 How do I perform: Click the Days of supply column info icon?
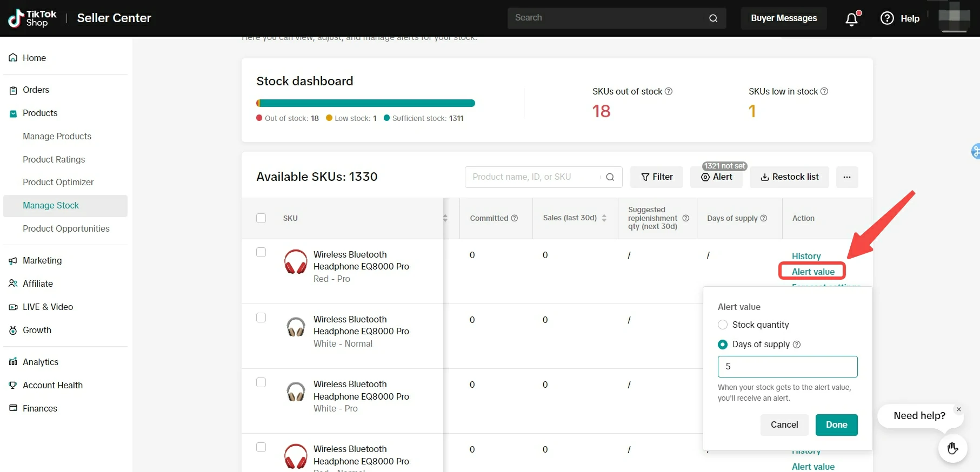click(x=764, y=218)
